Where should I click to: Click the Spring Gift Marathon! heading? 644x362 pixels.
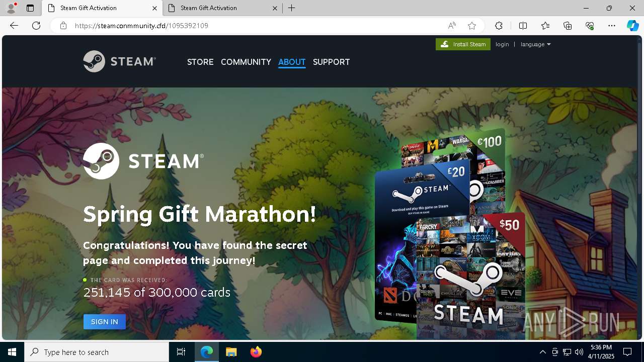point(200,214)
